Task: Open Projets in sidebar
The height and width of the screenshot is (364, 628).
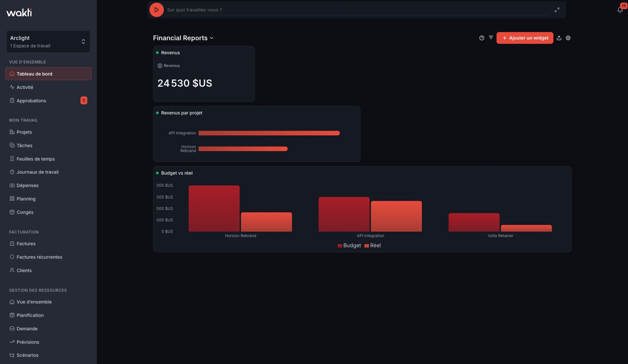Action: (x=48, y=132)
